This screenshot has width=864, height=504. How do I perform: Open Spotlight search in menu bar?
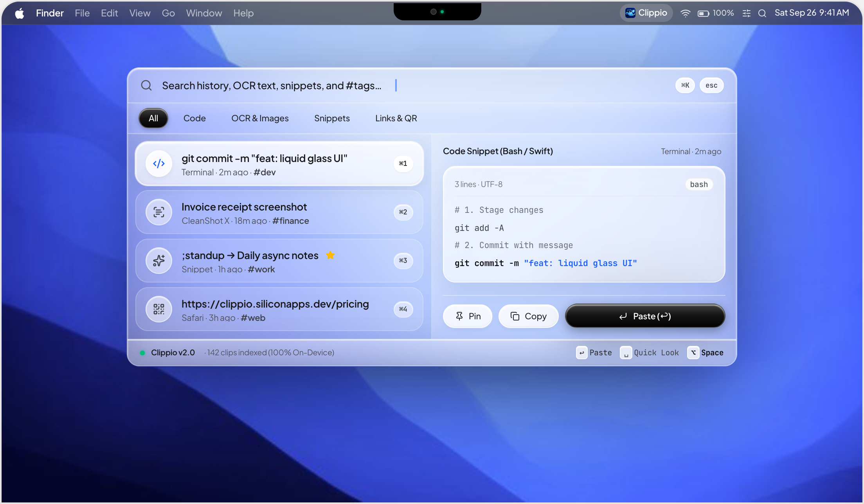(762, 13)
